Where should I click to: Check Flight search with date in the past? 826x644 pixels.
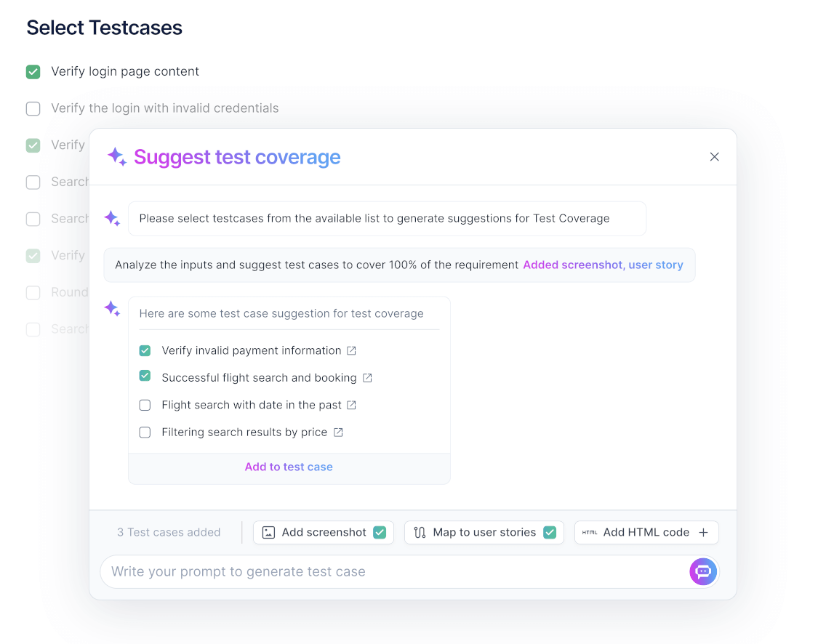point(145,405)
